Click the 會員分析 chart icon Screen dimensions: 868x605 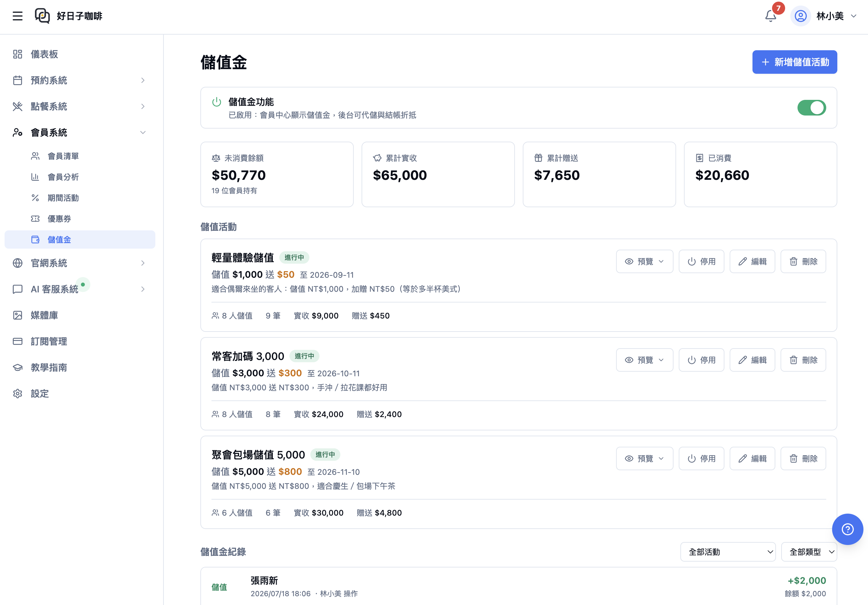click(35, 177)
